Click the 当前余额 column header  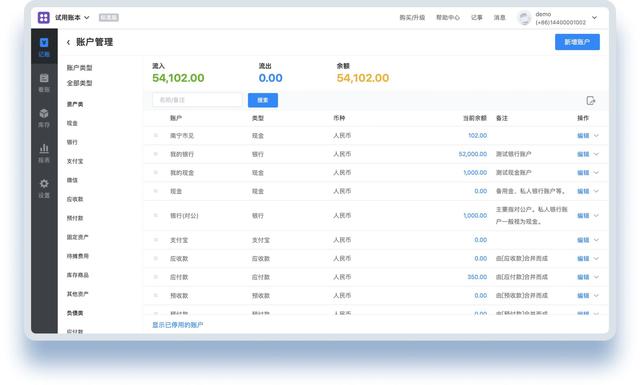tap(475, 118)
